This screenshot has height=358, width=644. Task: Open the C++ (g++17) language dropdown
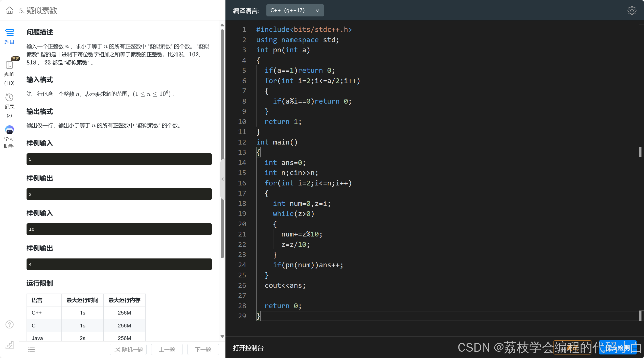[295, 10]
